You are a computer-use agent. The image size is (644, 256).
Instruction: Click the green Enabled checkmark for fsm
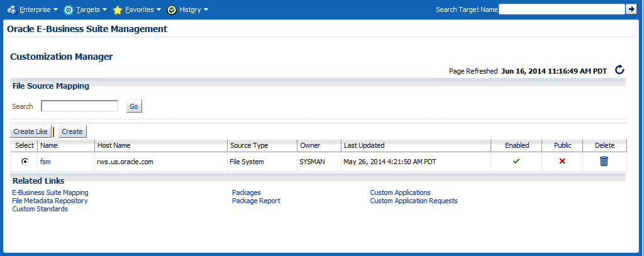pos(516,162)
